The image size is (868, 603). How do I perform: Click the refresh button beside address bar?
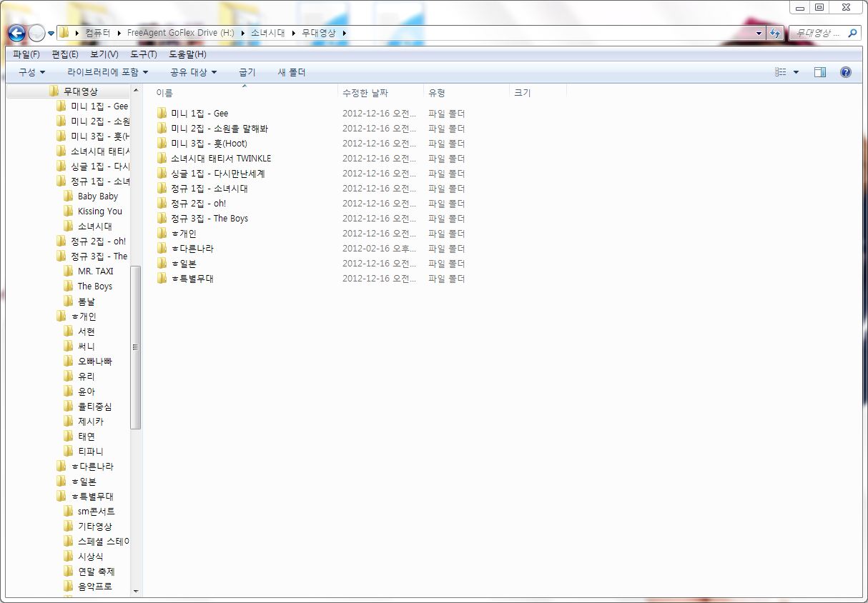tap(775, 33)
